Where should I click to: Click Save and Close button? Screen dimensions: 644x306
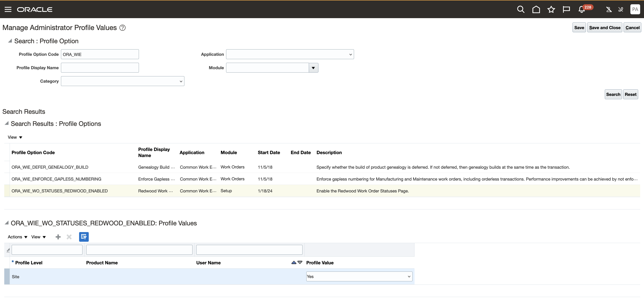[x=605, y=28]
